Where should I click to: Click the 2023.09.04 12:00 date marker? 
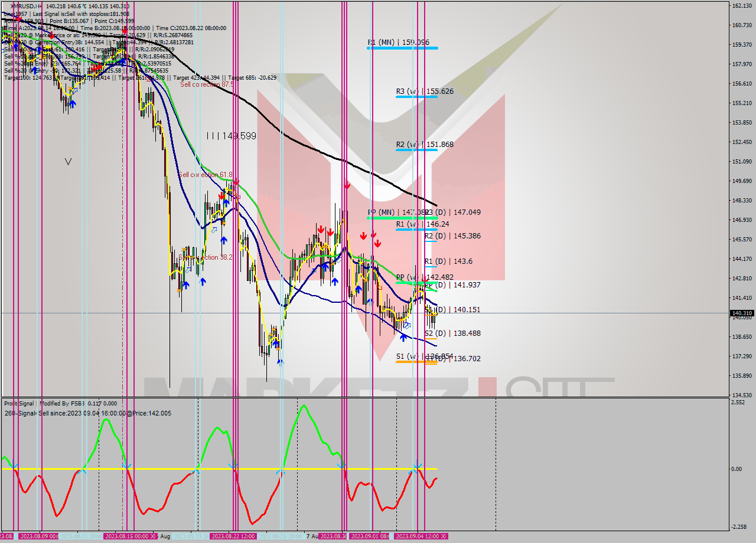pos(420,537)
